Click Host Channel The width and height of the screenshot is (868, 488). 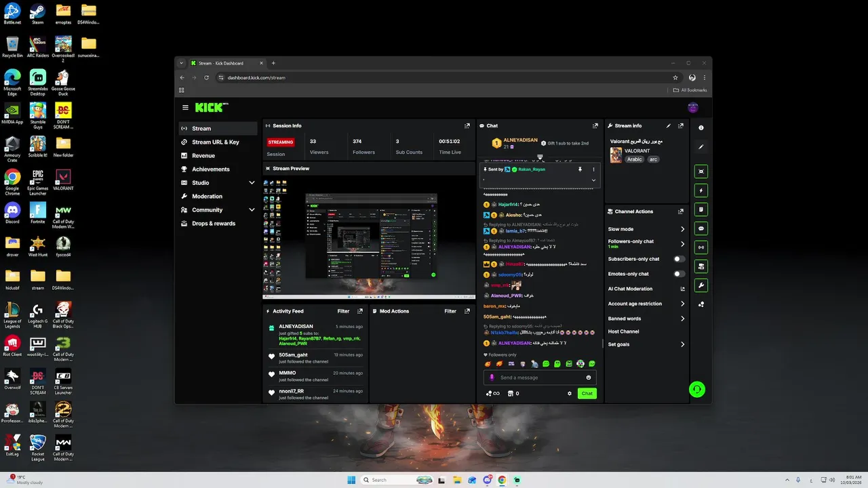pos(624,331)
